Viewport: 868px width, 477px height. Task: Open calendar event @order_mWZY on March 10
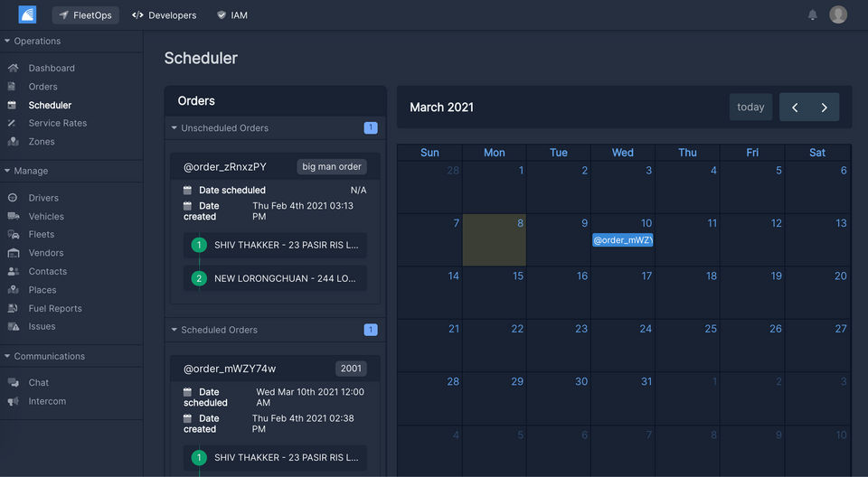click(x=623, y=240)
